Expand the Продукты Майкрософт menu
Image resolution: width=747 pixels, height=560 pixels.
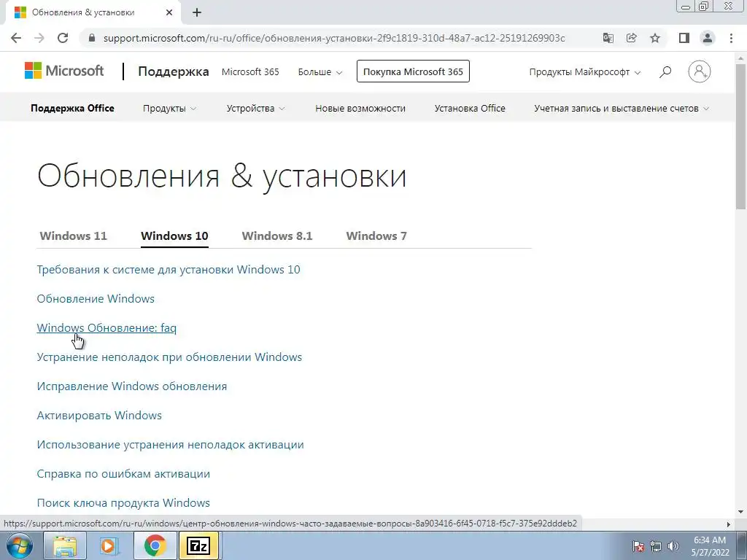[584, 72]
